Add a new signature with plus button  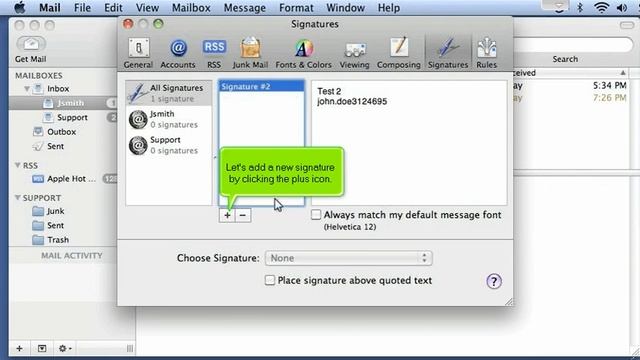point(227,215)
